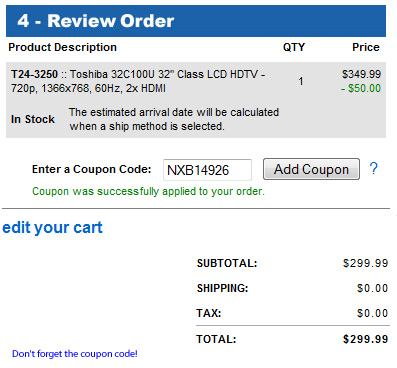Click the Enter a Coupon Code label
This screenshot has width=397, height=368.
(x=91, y=169)
